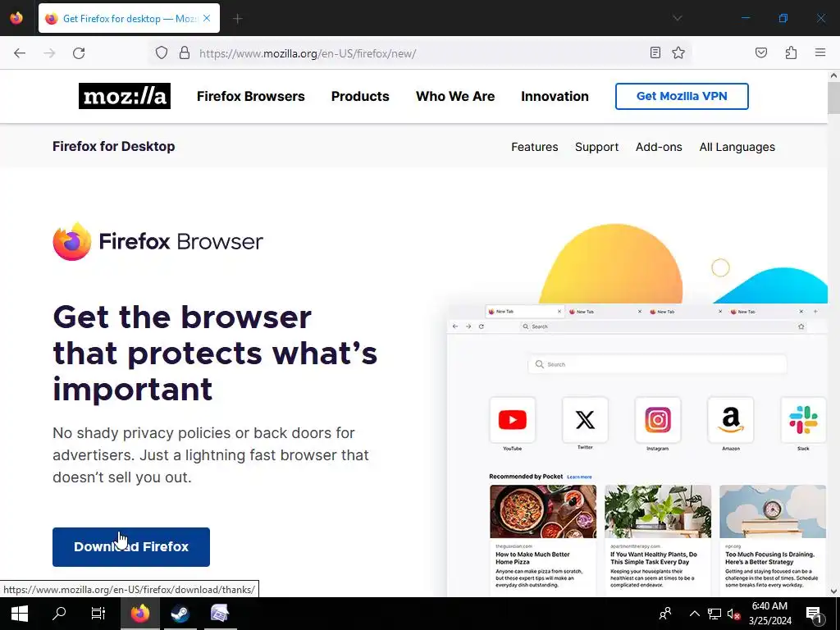840x630 pixels.
Task: Open the Who We Are menu
Action: (455, 97)
